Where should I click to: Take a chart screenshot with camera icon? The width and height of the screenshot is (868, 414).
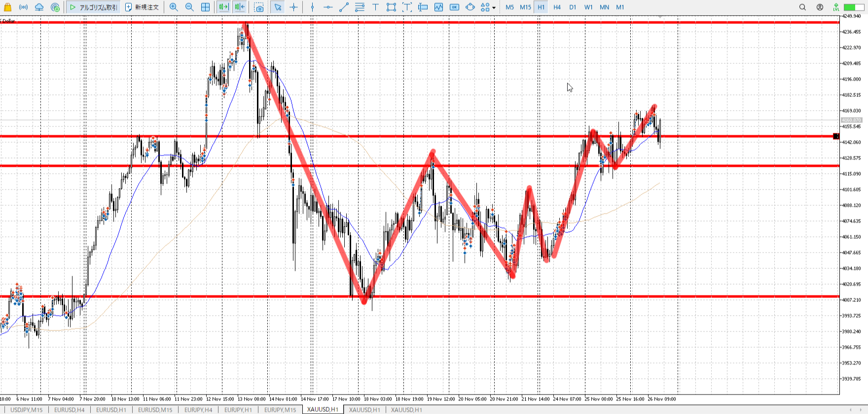259,7
